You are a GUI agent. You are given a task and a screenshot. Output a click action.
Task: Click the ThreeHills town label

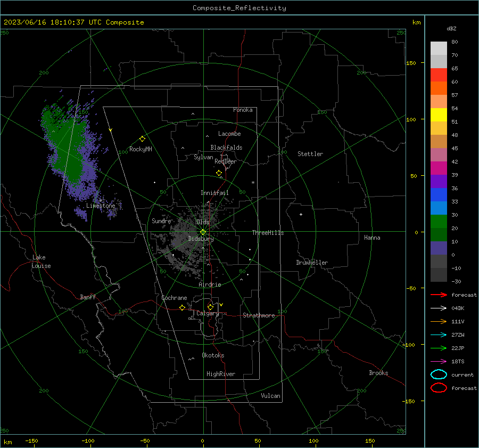pyautogui.click(x=268, y=233)
